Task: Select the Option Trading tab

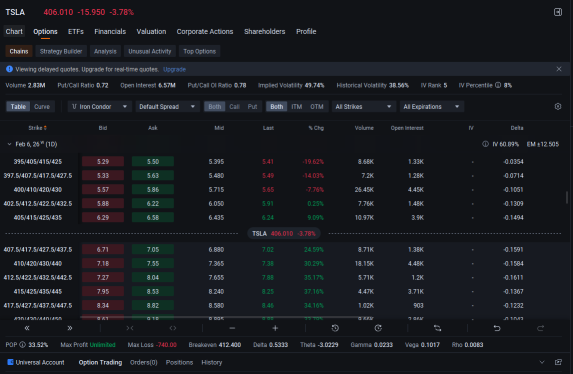Action: point(100,362)
